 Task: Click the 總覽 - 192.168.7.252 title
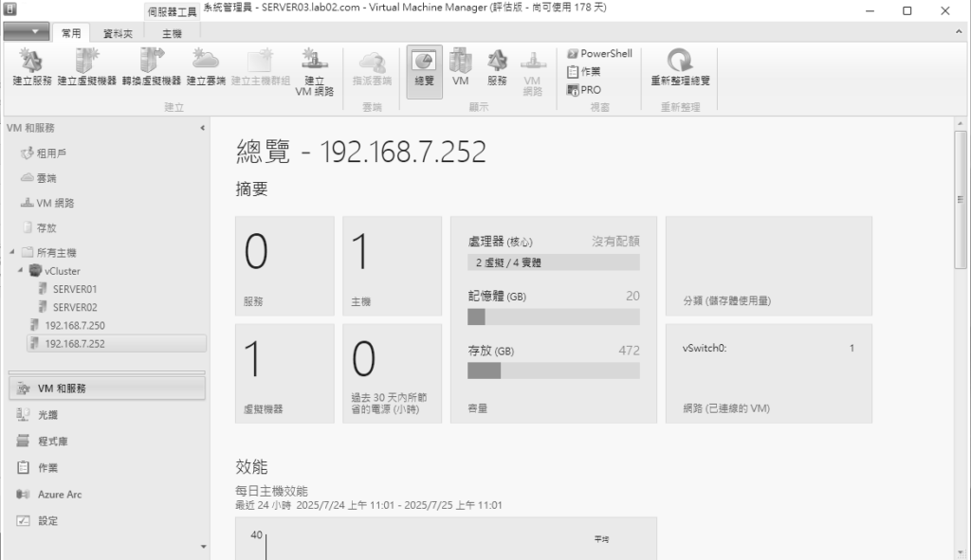[x=361, y=152]
